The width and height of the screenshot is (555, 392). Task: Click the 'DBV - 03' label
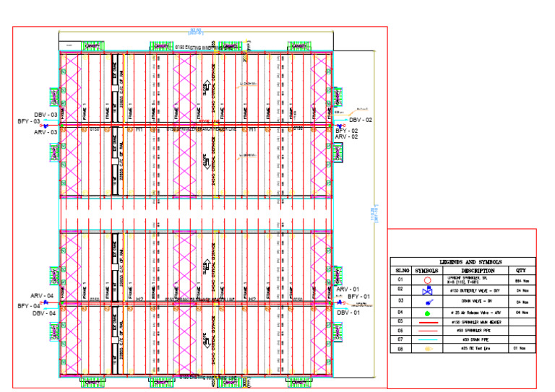(x=46, y=115)
